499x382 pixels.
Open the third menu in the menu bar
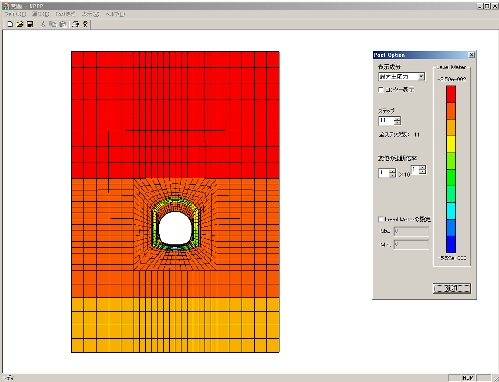65,14
